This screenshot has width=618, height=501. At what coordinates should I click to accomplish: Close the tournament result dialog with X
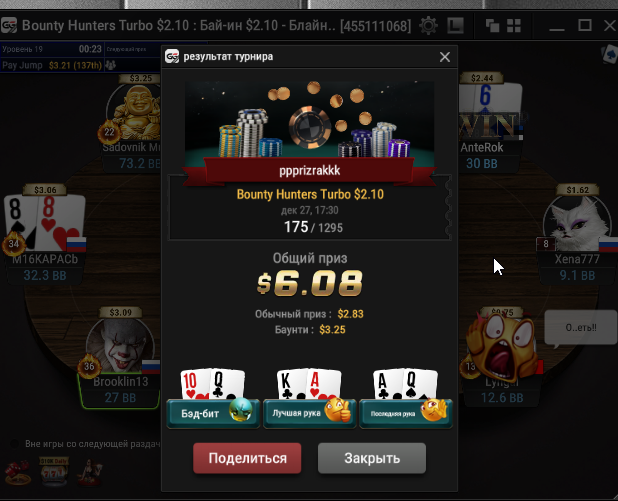pyautogui.click(x=445, y=57)
